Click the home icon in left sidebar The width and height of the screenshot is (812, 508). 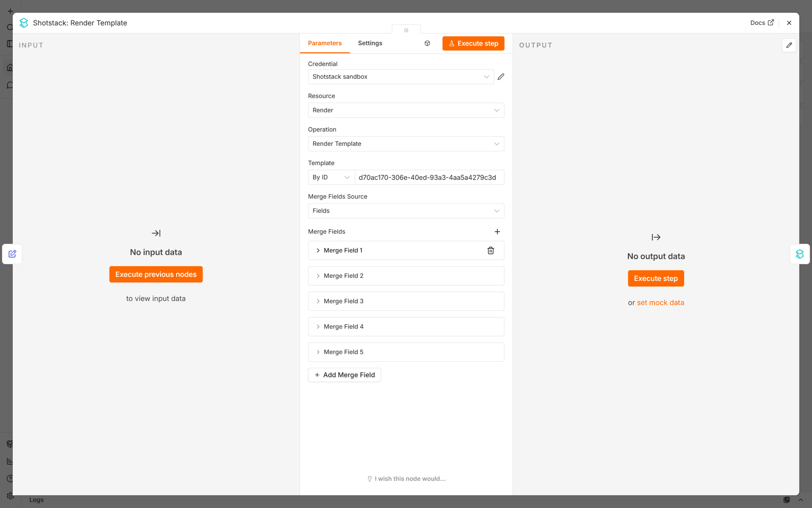tap(10, 67)
